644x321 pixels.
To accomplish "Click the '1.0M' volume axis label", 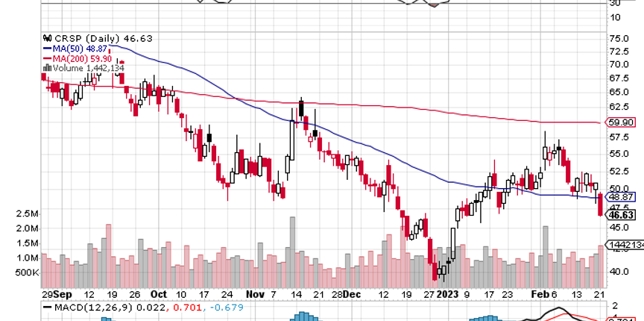I will coord(27,258).
